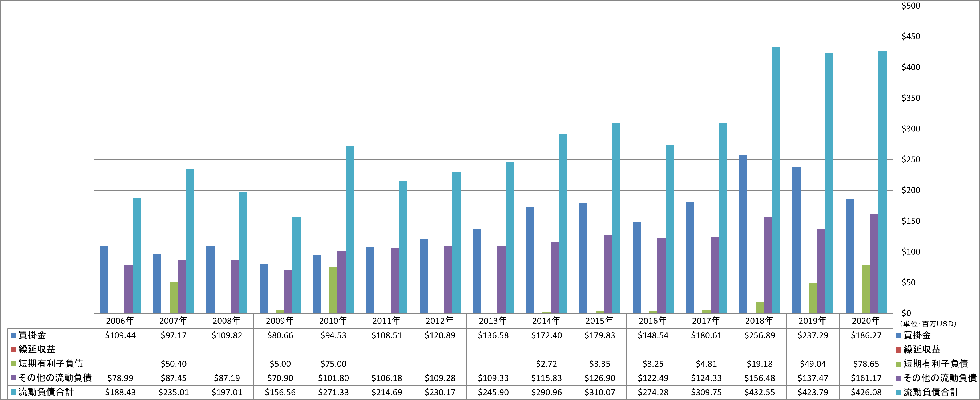The width and height of the screenshot is (980, 400).
Task: Click the 2007年 green short-term debt bar
Action: 174,298
